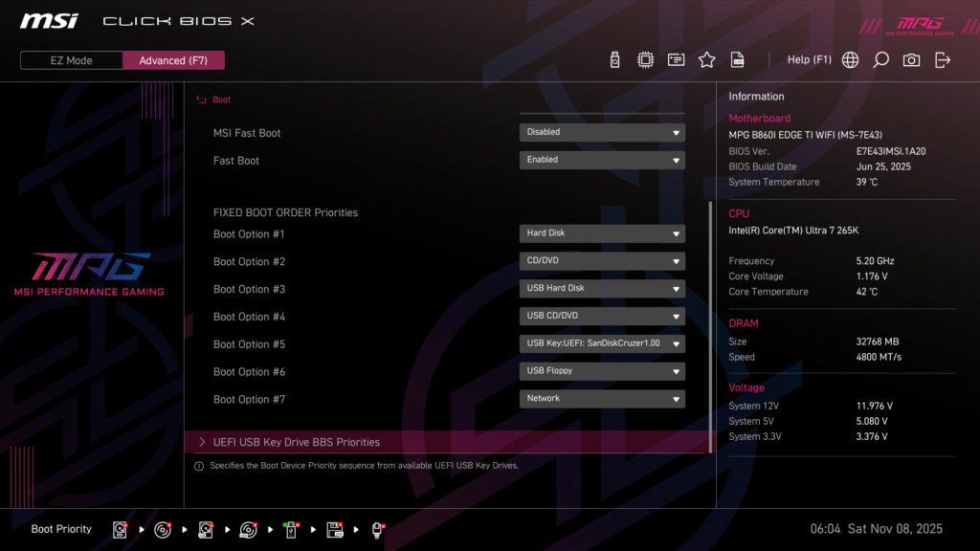Enable MSI Fast Boot

tap(601, 132)
